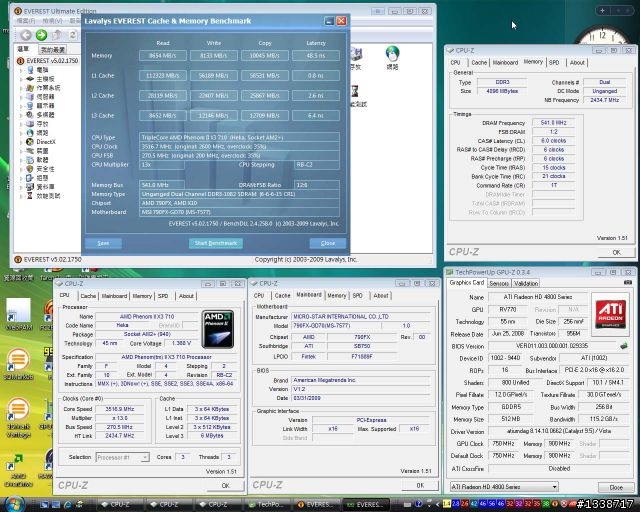Click the refresh icon in EVEREST toolbar
This screenshot has height=512, width=640.
click(x=73, y=35)
